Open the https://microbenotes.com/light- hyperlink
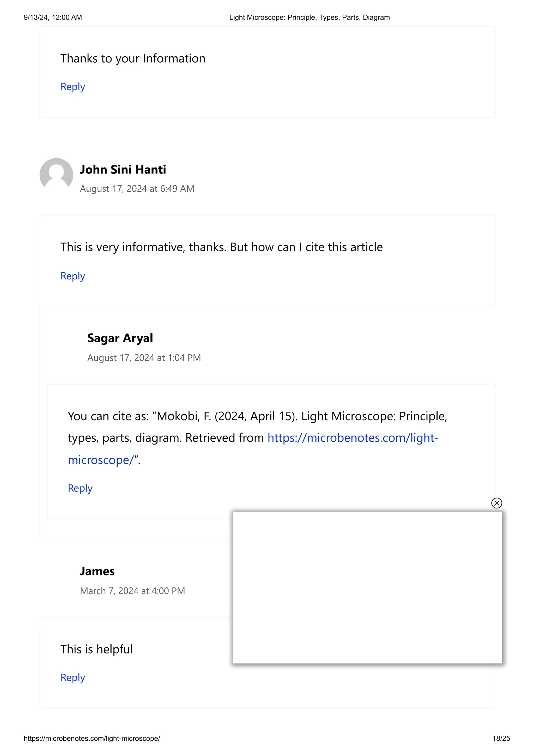The image size is (534, 756). [353, 437]
